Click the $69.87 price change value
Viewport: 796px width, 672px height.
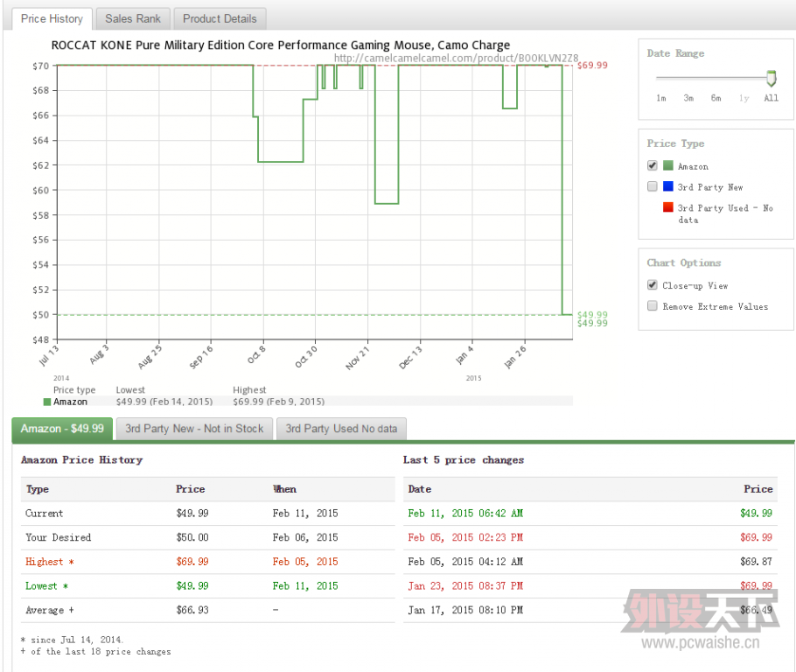click(756, 562)
